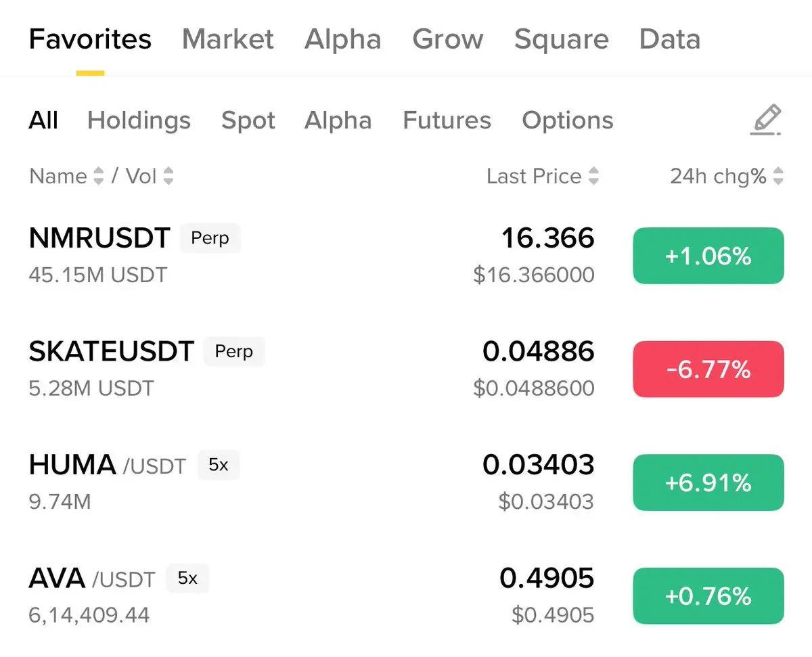
Task: Open the Grow tab
Action: tap(447, 39)
